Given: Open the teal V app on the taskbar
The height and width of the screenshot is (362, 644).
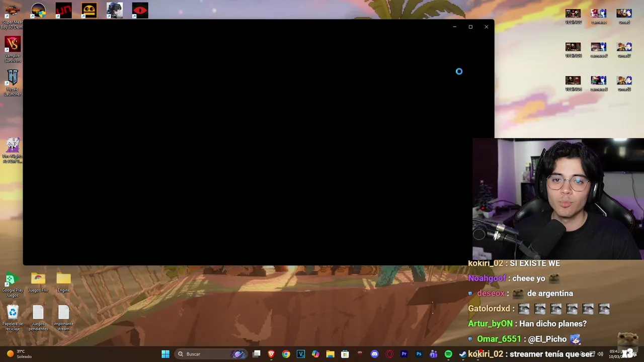Looking at the screenshot, I should pos(301,354).
